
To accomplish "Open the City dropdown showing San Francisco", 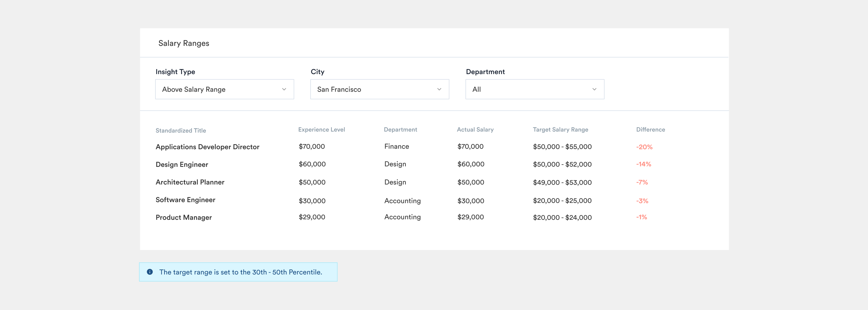I will (379, 89).
